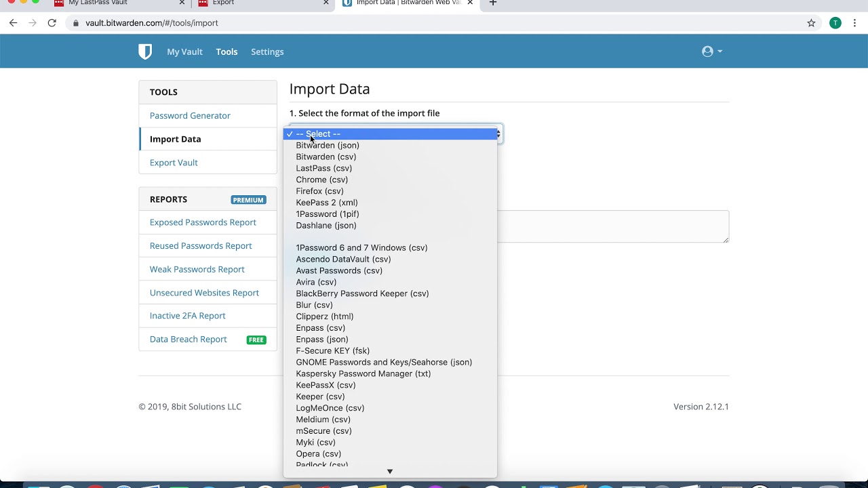This screenshot has height=488, width=868.
Task: Choose GNOME Passwords and Keys/Seahorse (json)
Action: [x=390, y=363]
